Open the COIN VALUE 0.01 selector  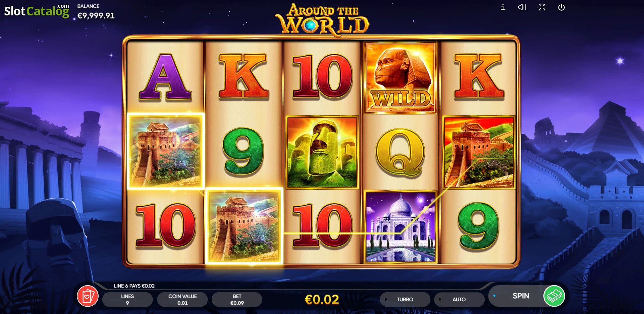[x=182, y=299]
